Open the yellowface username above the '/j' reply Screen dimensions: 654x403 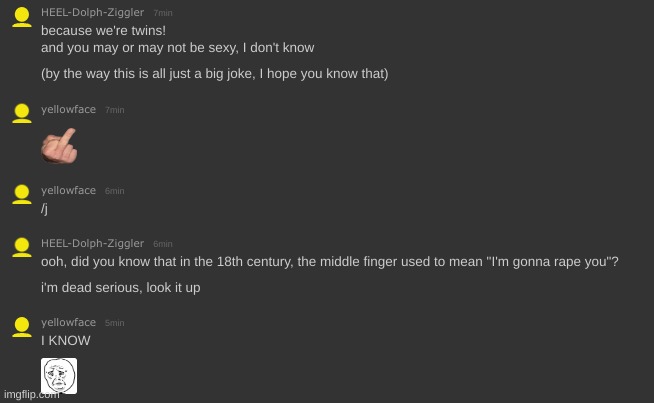point(68,190)
